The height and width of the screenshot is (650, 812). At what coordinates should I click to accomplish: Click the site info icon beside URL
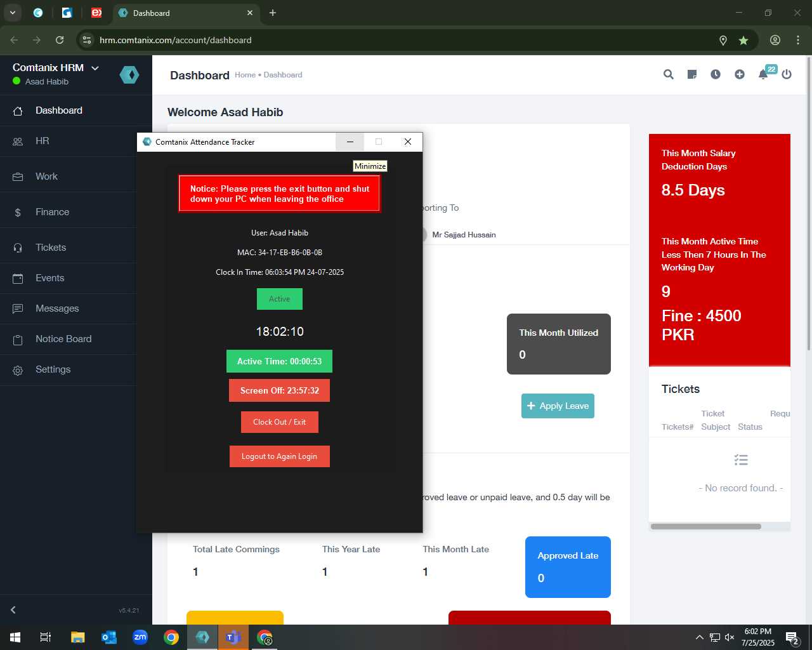point(87,40)
